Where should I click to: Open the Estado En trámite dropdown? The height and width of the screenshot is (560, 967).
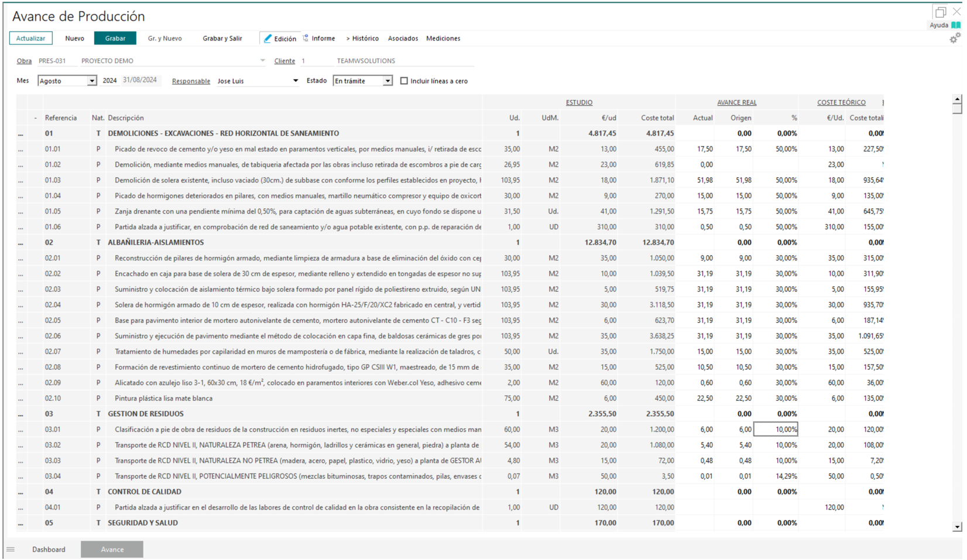(x=388, y=81)
